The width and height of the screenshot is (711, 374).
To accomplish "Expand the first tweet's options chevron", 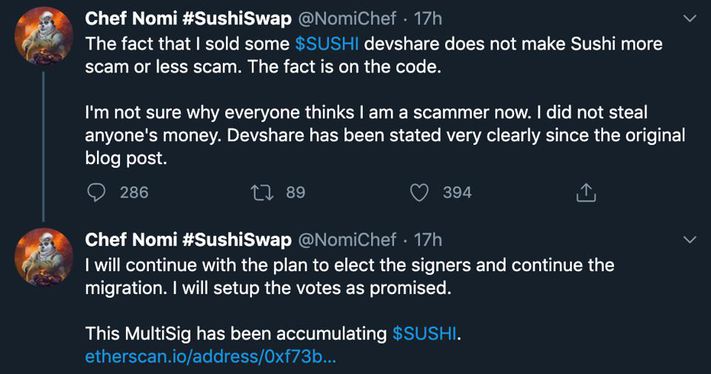I will 690,19.
